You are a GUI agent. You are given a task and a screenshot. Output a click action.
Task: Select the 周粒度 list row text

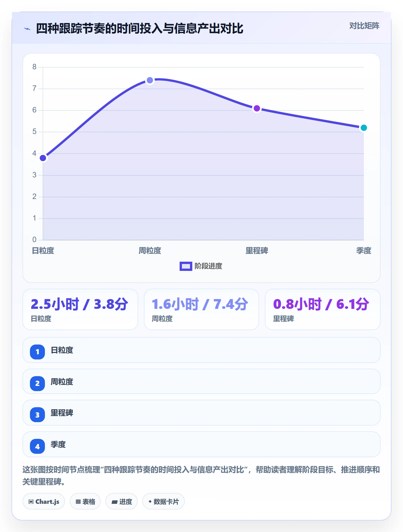62,382
